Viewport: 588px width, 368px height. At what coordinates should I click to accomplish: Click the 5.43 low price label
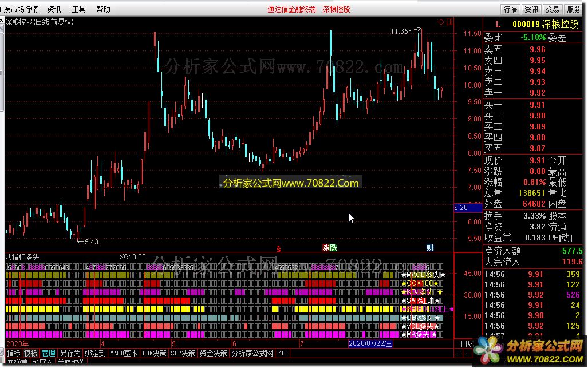coord(92,242)
